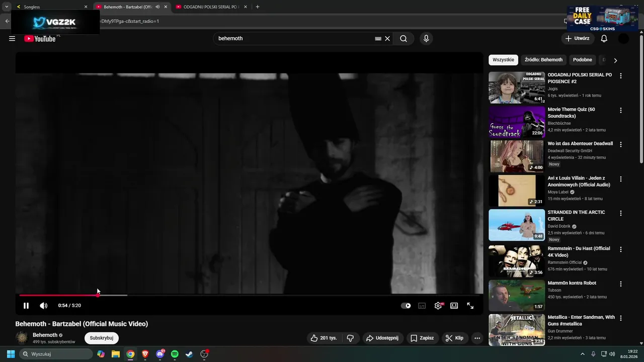Save the video with Zapisz
Screen dimensions: 644x362
422,338
